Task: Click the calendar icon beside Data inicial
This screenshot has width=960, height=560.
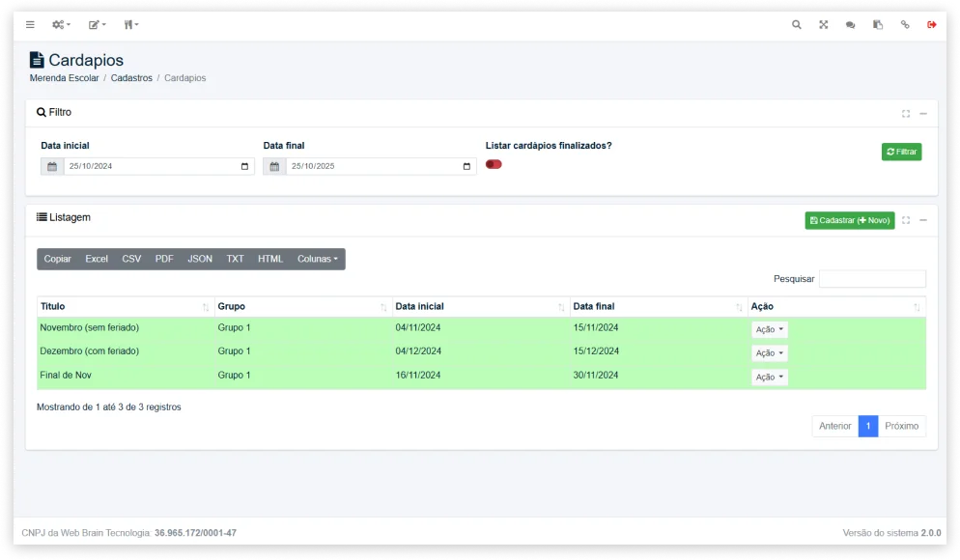Action: point(52,166)
